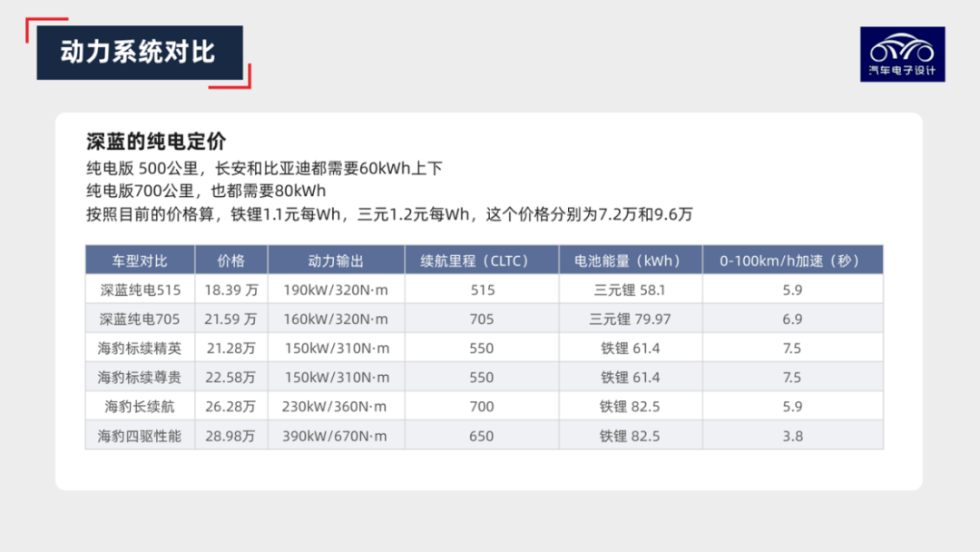The image size is (980, 552).
Task: Click 铁锂 61.4 in the 海豹标续精英 row
Action: tap(631, 349)
